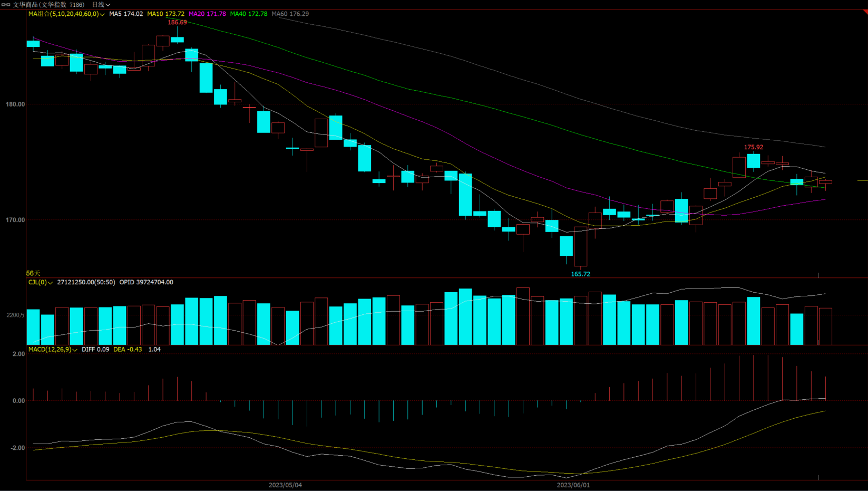868x491 pixels.
Task: Click the 2023/05/04 date marker
Action: (x=285, y=485)
